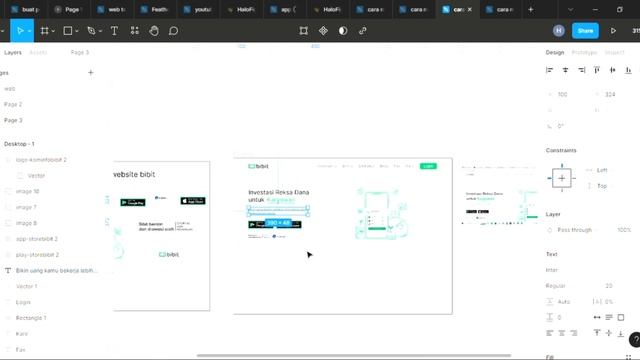Open shape tools dropdown arrow
Image resolution: width=640 pixels, height=360 pixels.
click(77, 31)
